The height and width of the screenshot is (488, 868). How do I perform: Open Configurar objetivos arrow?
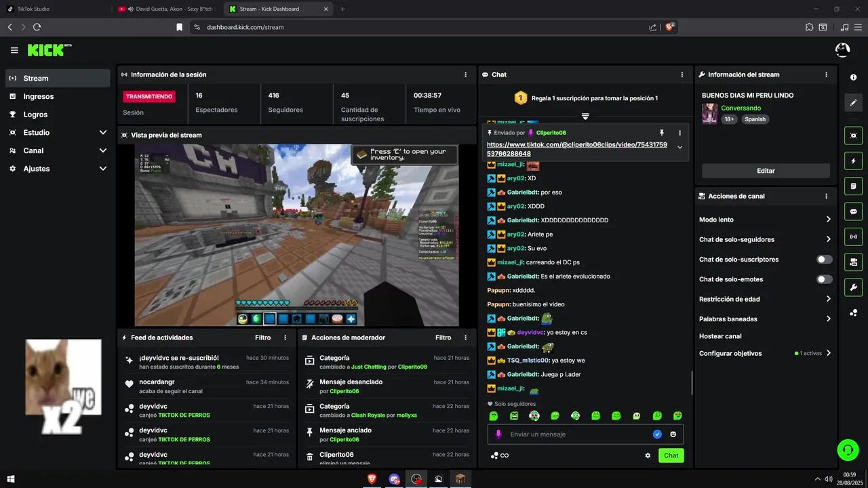point(828,353)
